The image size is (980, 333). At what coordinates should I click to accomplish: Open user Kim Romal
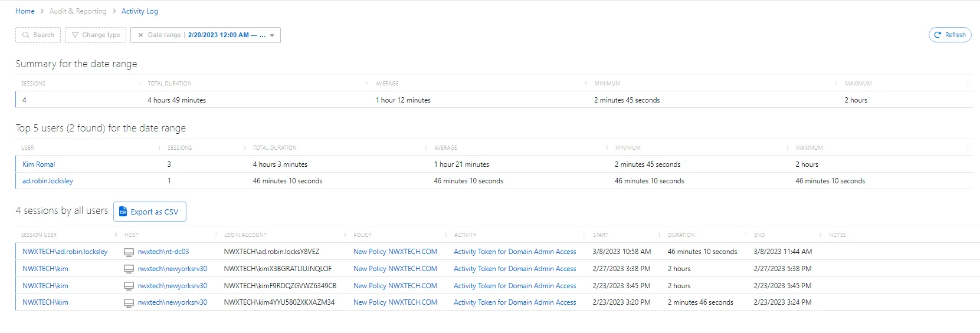pyautogui.click(x=39, y=164)
